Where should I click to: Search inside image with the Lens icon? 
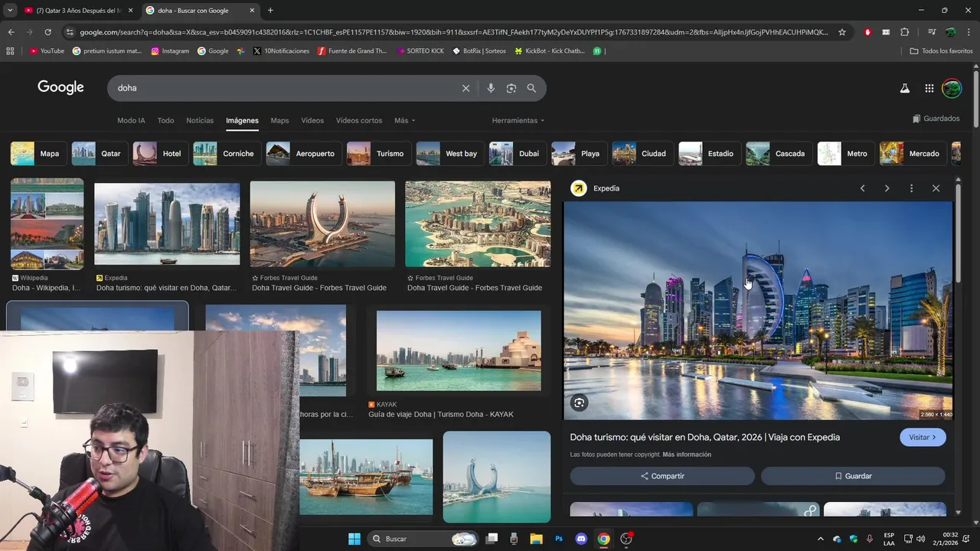[580, 403]
